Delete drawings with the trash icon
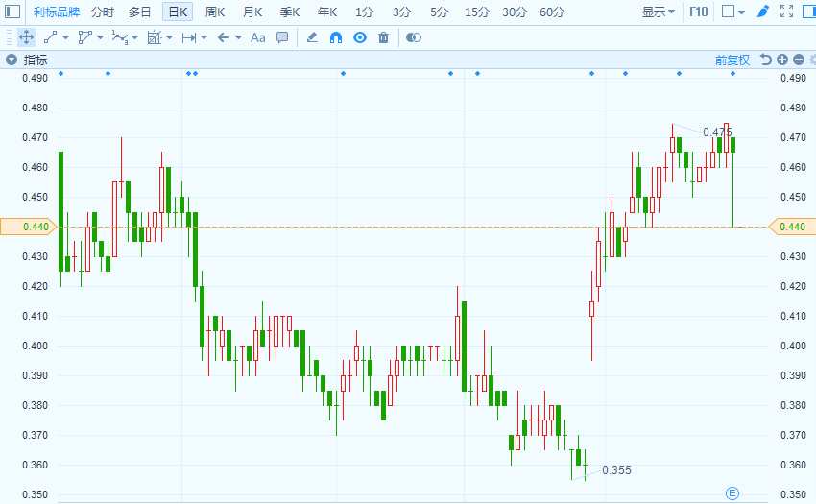Image resolution: width=816 pixels, height=504 pixels. click(384, 37)
